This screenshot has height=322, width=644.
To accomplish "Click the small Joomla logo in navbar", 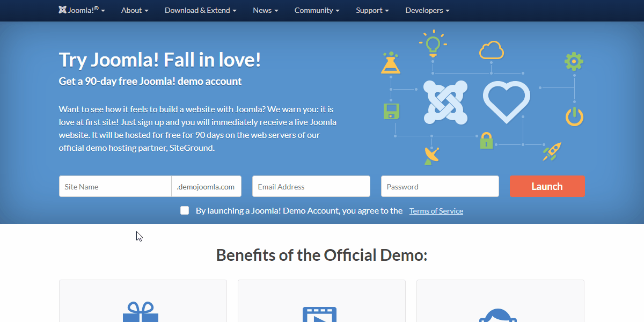I will pos(62,10).
